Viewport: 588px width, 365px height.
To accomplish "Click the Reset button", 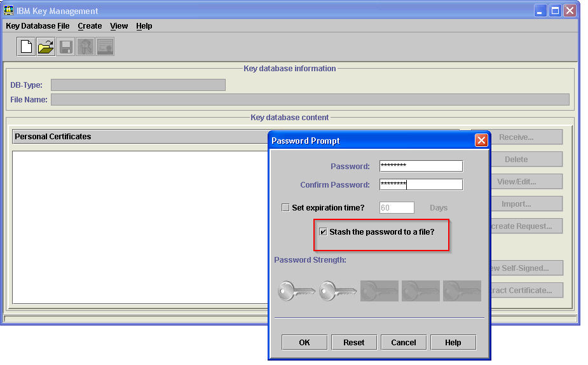I will coord(354,342).
